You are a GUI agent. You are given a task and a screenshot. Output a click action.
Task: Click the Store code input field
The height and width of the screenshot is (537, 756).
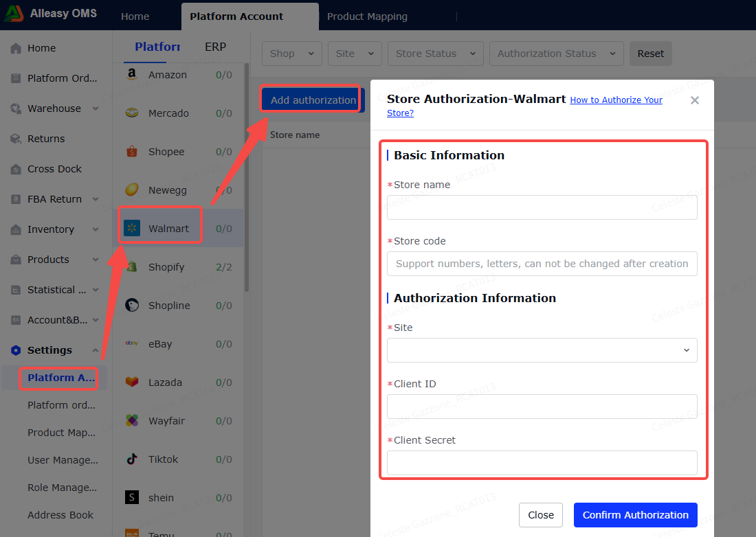pyautogui.click(x=542, y=264)
